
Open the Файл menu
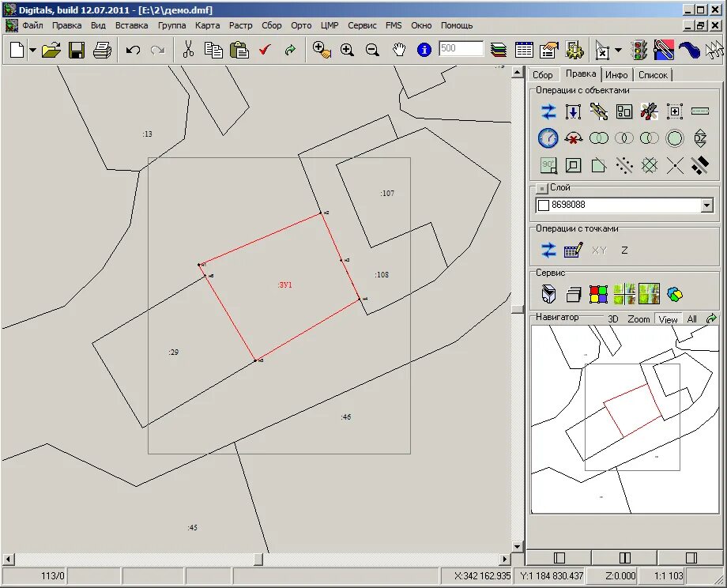tap(32, 25)
